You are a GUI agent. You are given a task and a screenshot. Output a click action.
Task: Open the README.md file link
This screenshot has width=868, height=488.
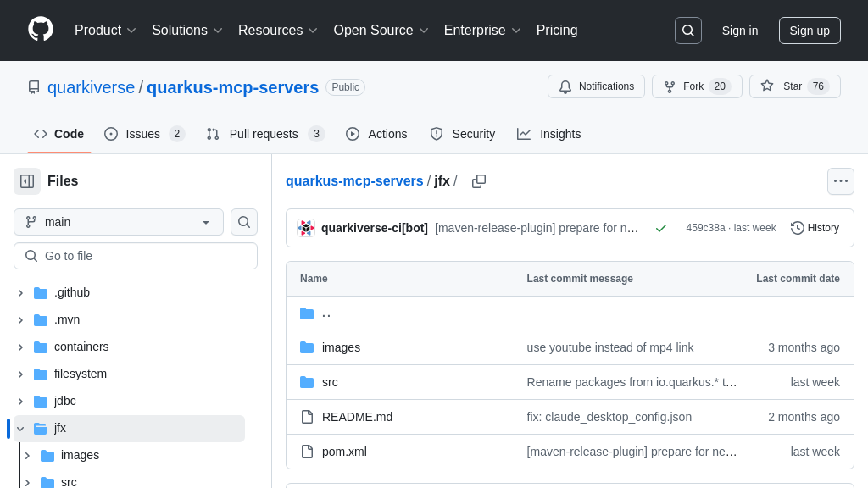click(x=357, y=417)
